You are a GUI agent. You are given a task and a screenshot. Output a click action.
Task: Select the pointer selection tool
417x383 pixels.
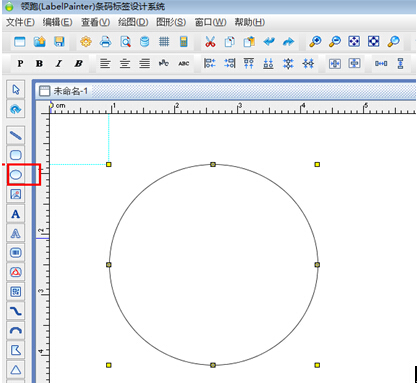16,89
